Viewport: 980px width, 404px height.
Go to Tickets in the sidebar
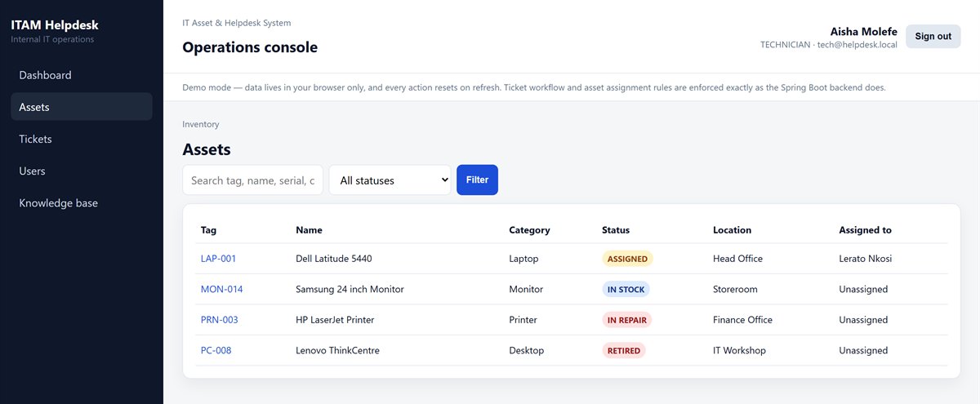pos(82,139)
